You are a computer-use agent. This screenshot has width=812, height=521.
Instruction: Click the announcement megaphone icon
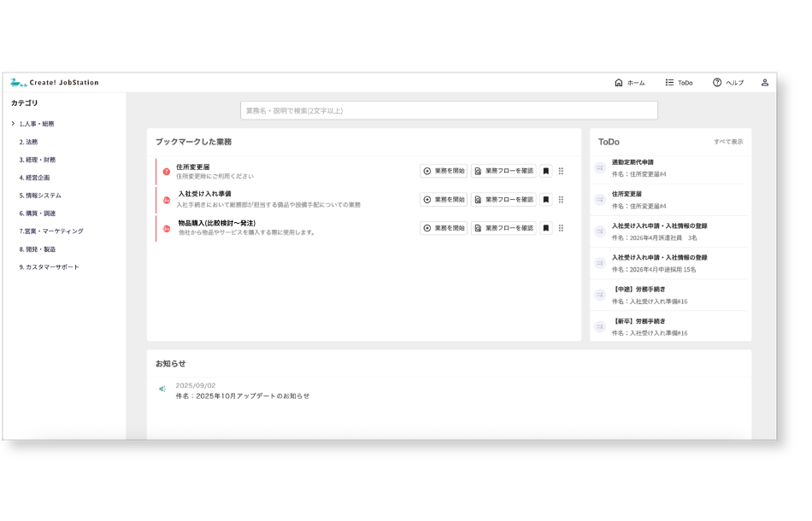tap(162, 389)
